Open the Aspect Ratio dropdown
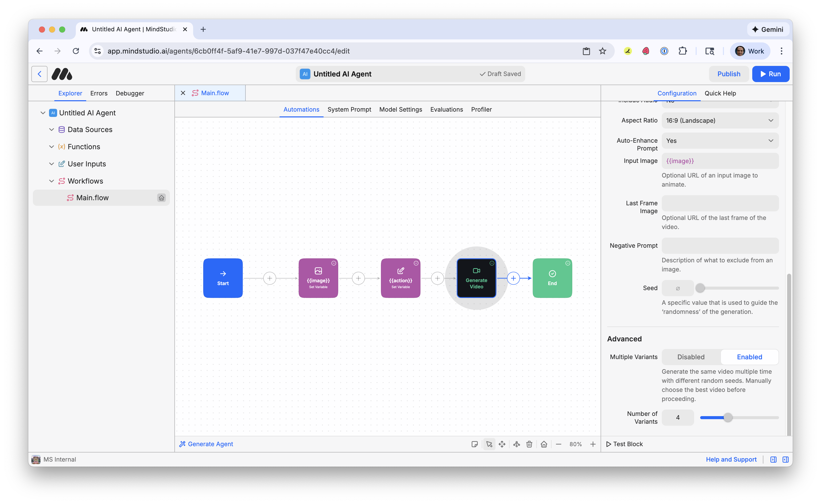Screen dimensions: 821x504 point(720,120)
